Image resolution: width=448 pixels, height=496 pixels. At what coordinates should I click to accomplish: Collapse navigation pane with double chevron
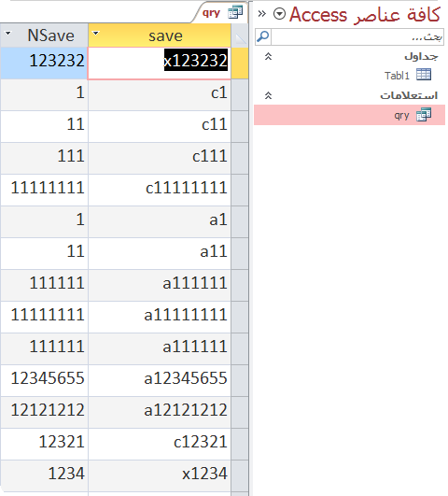click(x=261, y=14)
